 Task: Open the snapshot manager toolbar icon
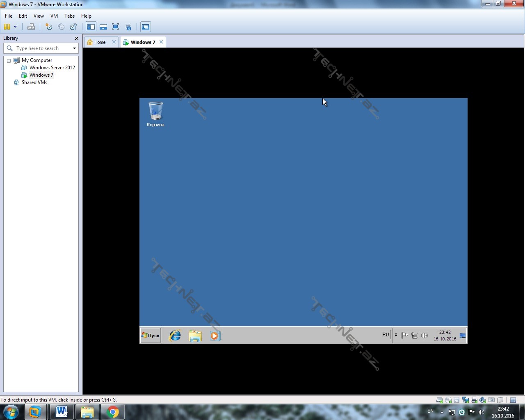[x=73, y=27]
